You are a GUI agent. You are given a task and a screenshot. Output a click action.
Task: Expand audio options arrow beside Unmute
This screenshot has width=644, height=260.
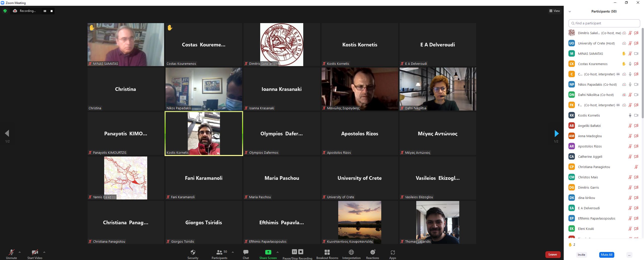tap(20, 252)
